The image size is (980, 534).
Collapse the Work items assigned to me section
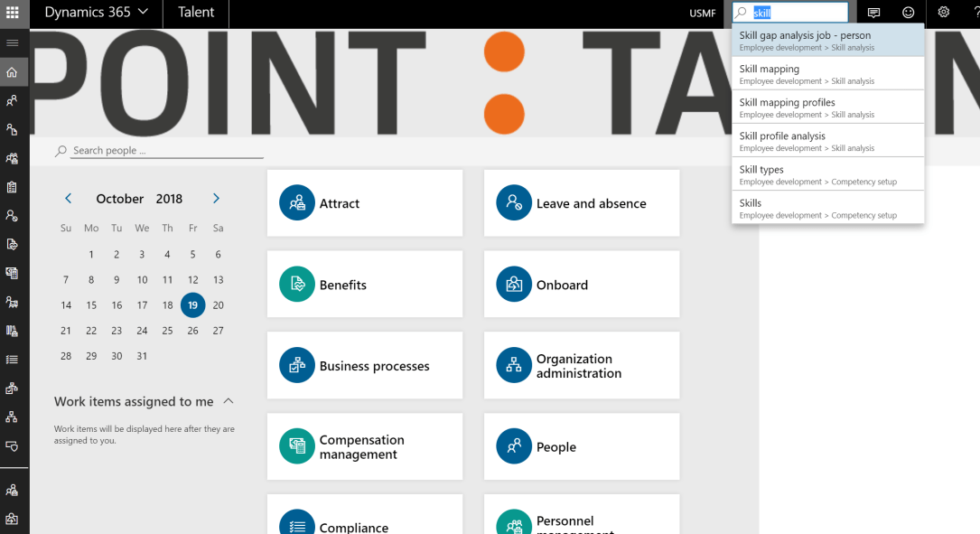coord(229,401)
